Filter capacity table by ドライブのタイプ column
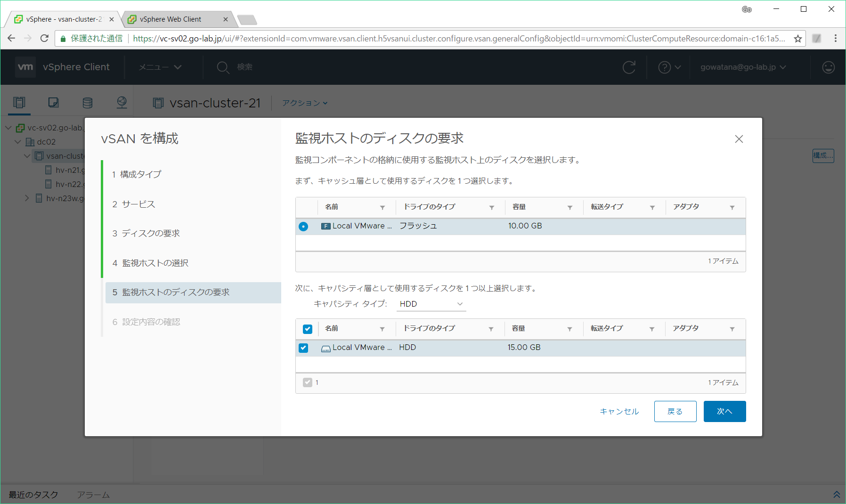This screenshot has height=504, width=846. click(x=491, y=329)
